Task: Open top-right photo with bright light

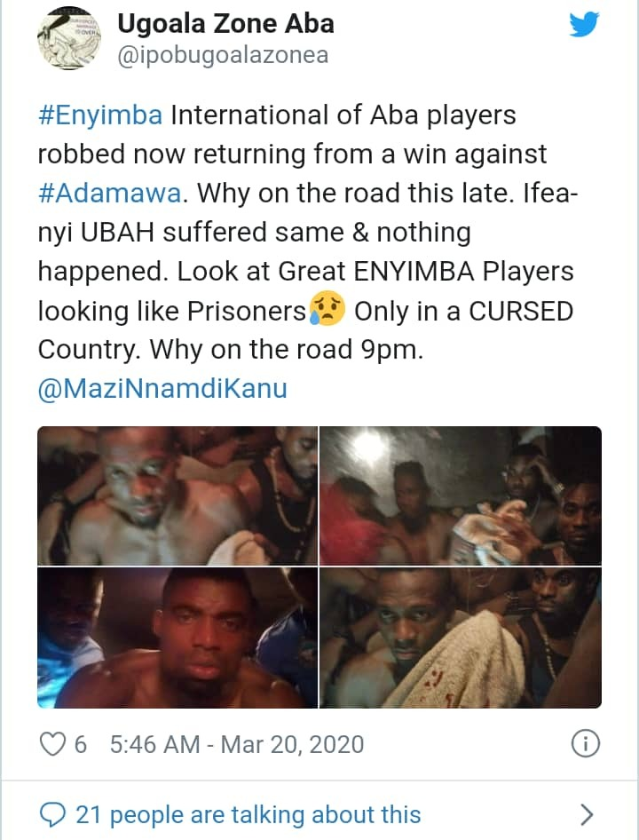Action: coord(461,495)
